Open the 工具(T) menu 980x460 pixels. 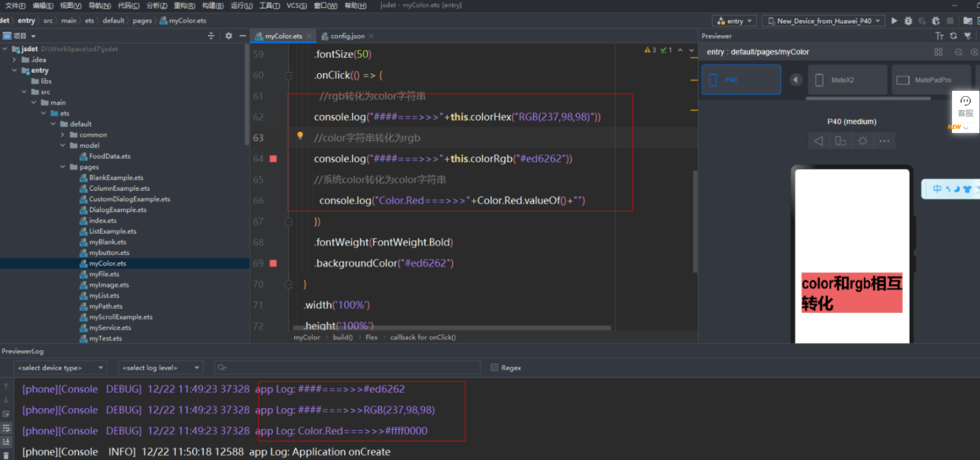(x=270, y=6)
